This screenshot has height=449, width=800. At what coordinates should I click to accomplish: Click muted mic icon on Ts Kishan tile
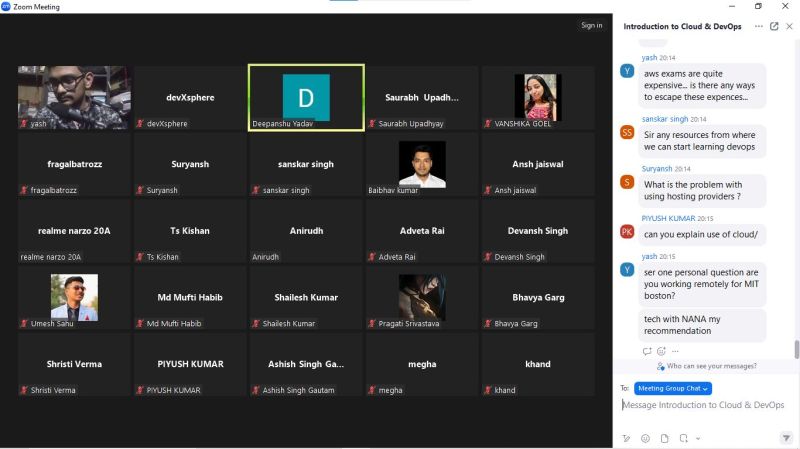(x=140, y=257)
